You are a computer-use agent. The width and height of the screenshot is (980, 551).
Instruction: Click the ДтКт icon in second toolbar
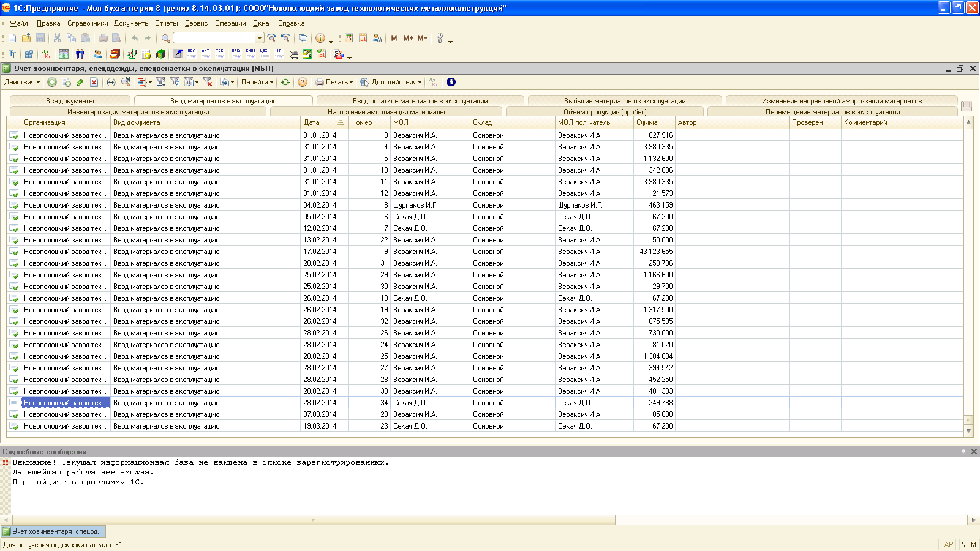click(46, 54)
